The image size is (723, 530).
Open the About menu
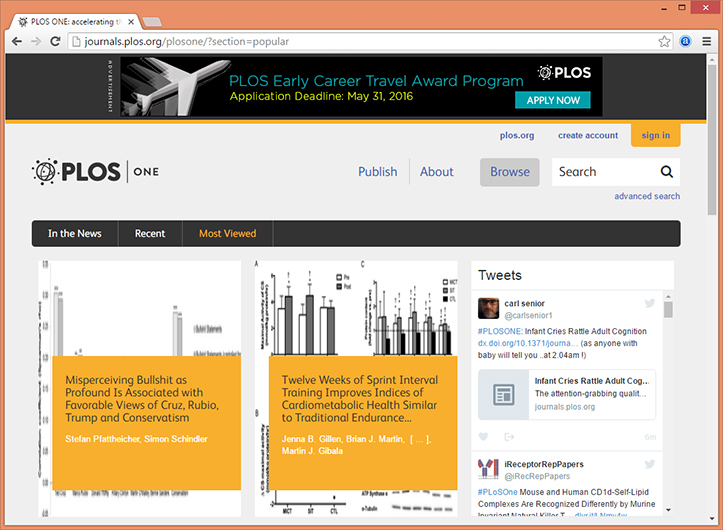tap(437, 172)
